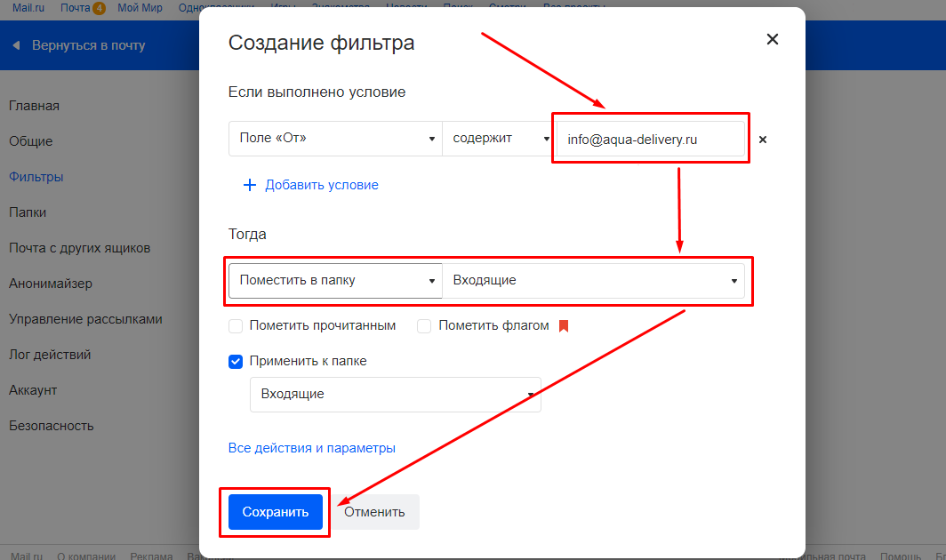
Task: Uncheck Применить к папке checkbox
Action: [236, 362]
